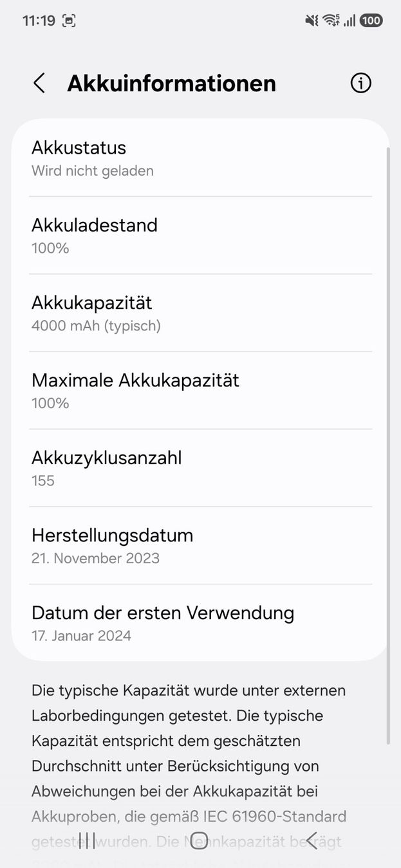Tap the battery 100 indicator

[x=371, y=21]
